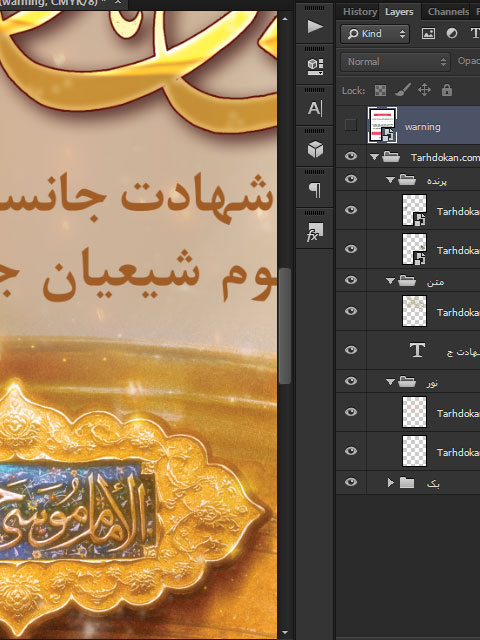Screen dimensions: 480x640
Task: Lock layer position
Action: (x=424, y=90)
